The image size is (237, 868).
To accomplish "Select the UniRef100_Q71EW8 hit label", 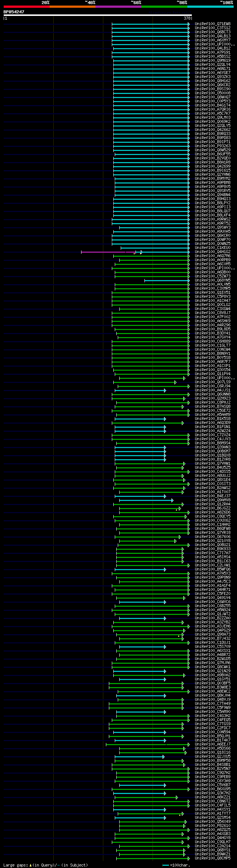I will [x=213, y=24].
